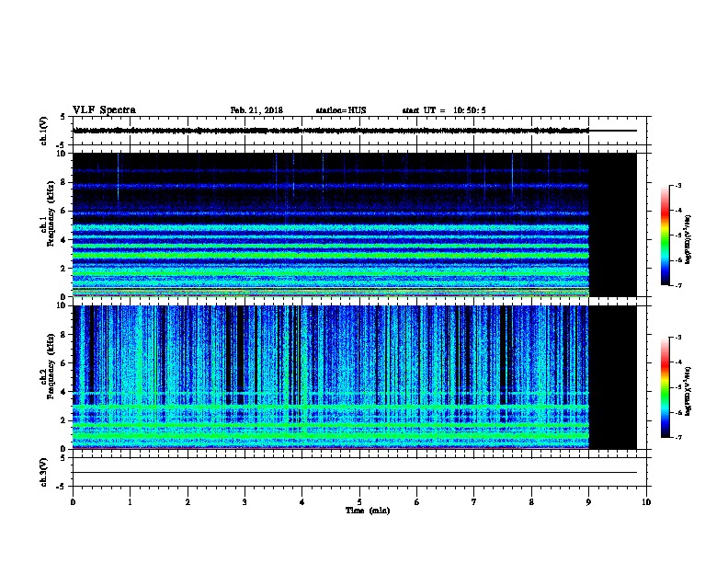The image size is (728, 563).
Task: Click the "8" tick on ch.1 frequency axis
Action: 64,182
